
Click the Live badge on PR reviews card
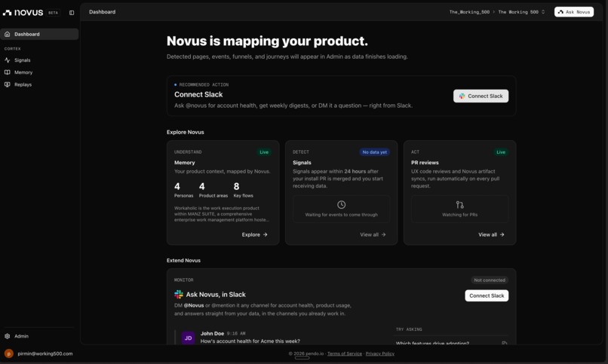pos(501,152)
